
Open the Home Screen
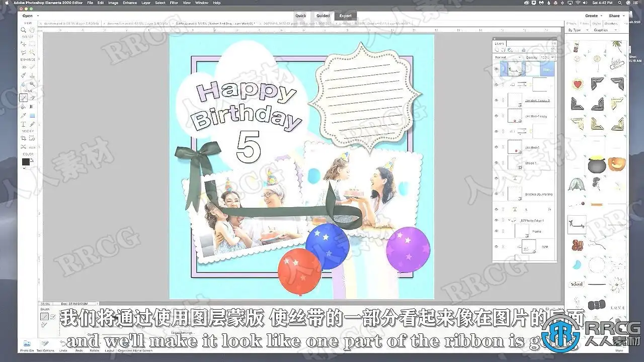[142, 350]
